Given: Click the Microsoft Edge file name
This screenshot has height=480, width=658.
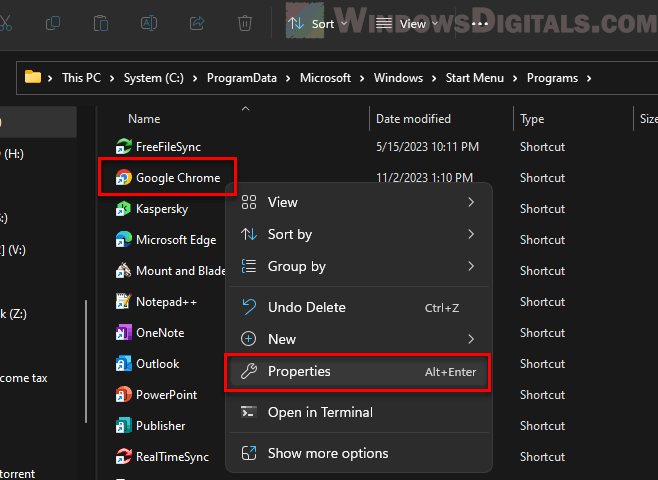Looking at the screenshot, I should [x=176, y=240].
